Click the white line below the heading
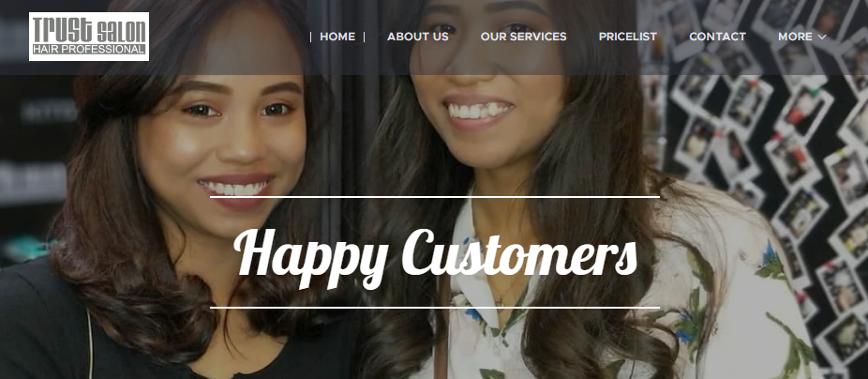 click(x=435, y=307)
